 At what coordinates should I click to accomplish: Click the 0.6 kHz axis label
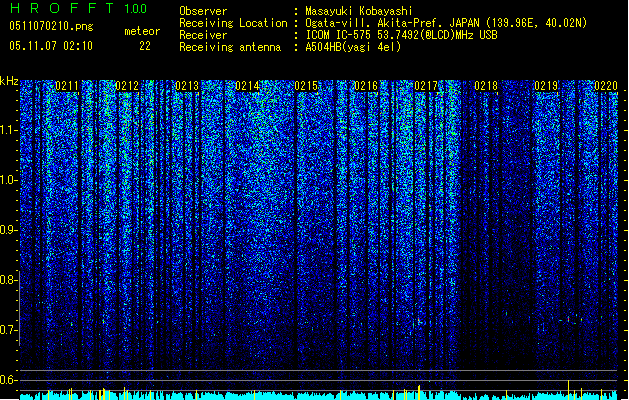[8, 380]
